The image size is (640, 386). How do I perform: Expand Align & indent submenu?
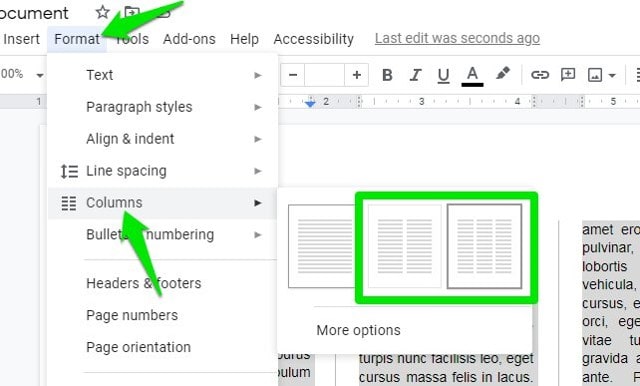pyautogui.click(x=162, y=139)
